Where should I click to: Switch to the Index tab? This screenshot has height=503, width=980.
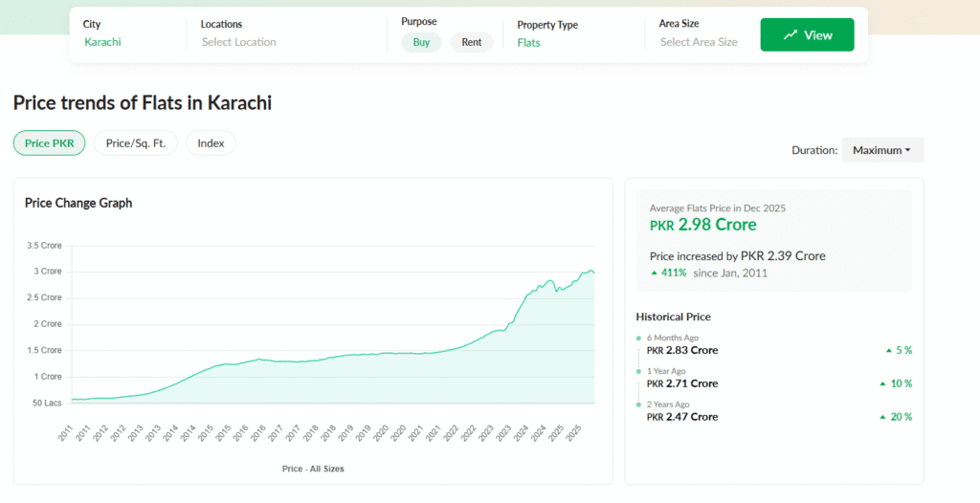point(211,143)
